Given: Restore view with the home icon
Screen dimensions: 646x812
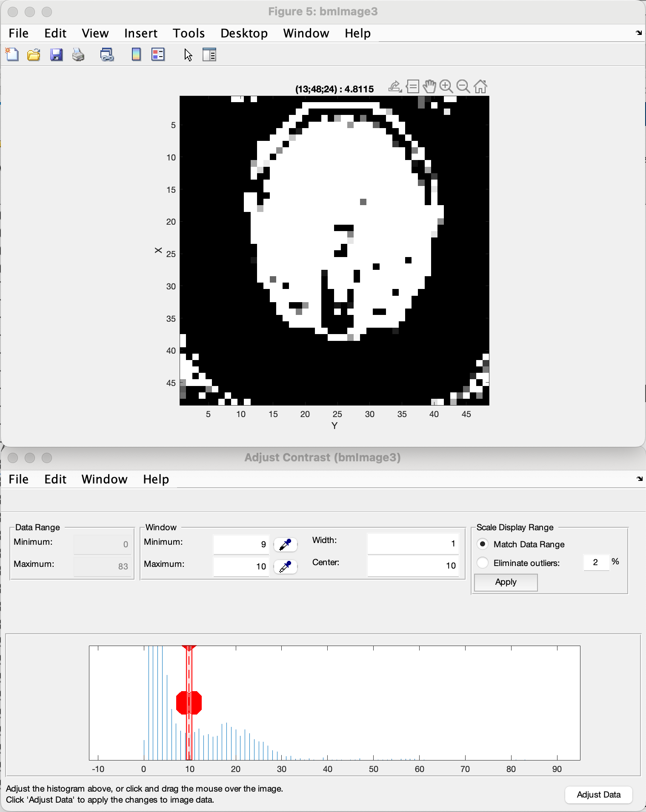Looking at the screenshot, I should [480, 86].
